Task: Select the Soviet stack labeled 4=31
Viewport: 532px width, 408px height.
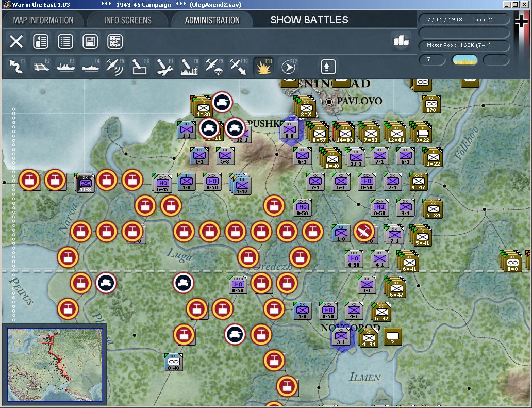Action: pyautogui.click(x=368, y=337)
